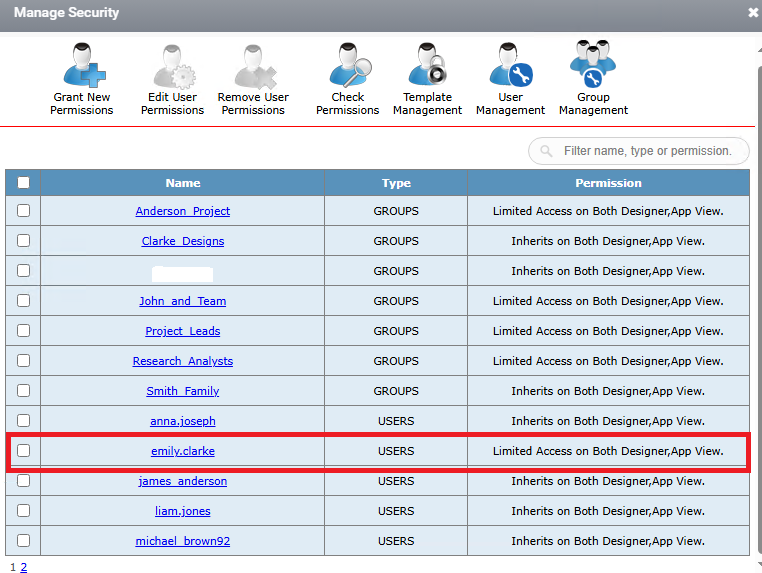The width and height of the screenshot is (762, 573).
Task: Click USERS type cell for michael_brown92
Action: [x=396, y=541]
